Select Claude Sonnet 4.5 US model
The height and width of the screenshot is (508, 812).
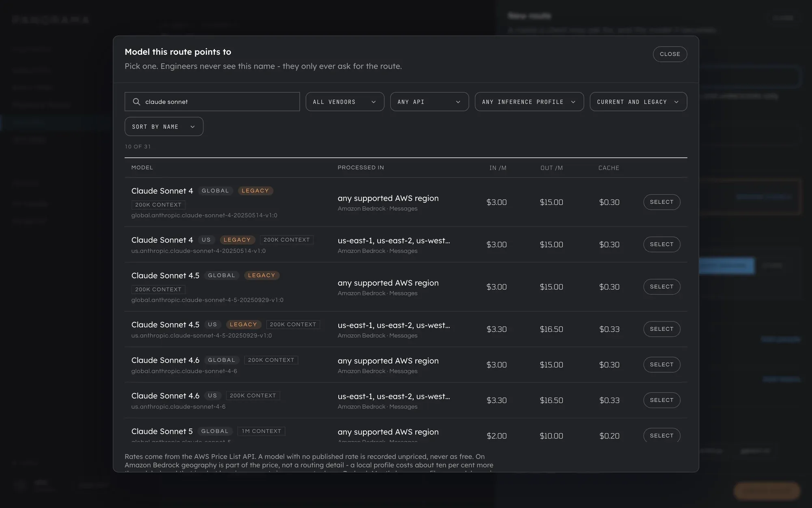point(662,329)
